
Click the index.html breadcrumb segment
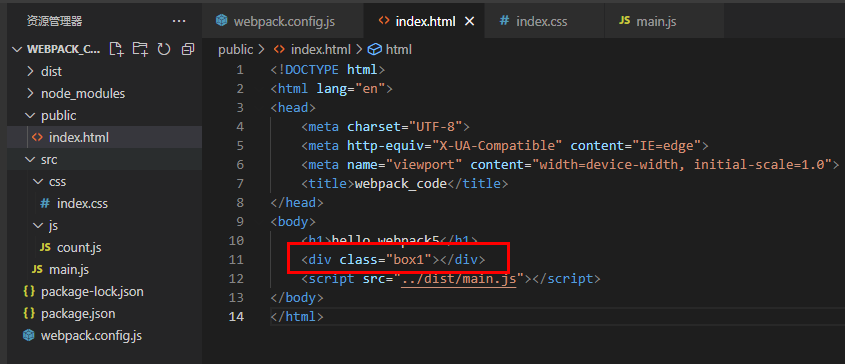pos(321,50)
